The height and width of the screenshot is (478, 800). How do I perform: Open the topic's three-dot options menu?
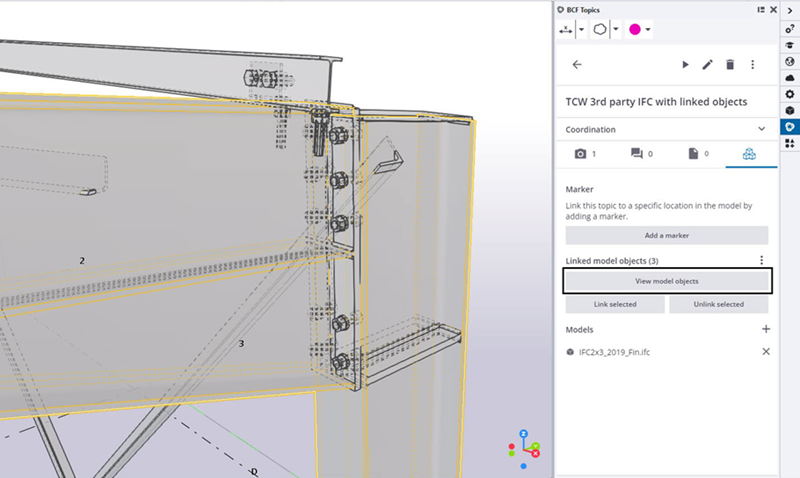coord(753,65)
